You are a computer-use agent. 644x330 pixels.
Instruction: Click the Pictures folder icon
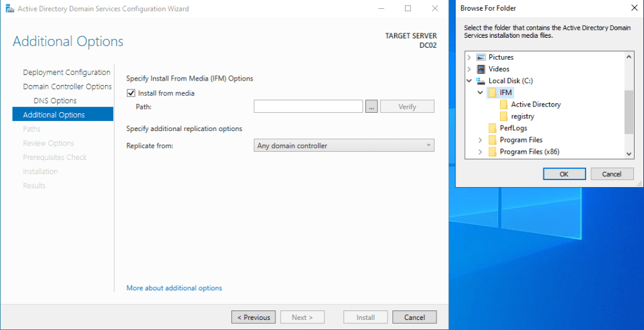(481, 57)
